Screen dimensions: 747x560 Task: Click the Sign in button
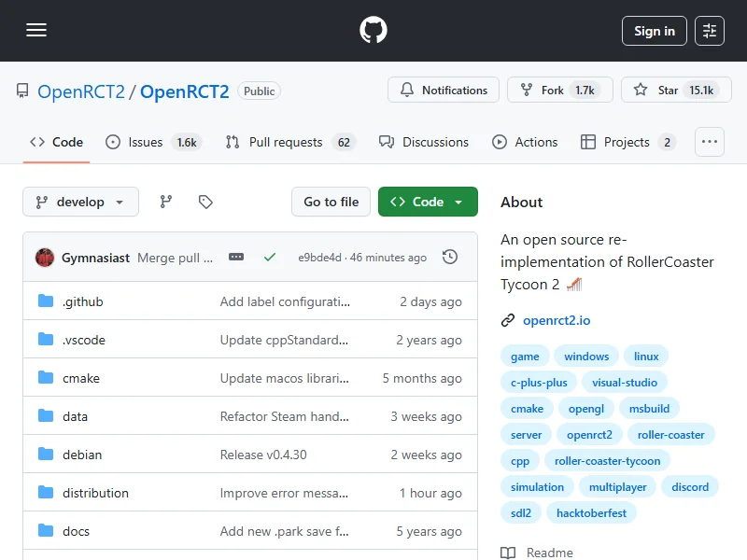[x=654, y=31]
